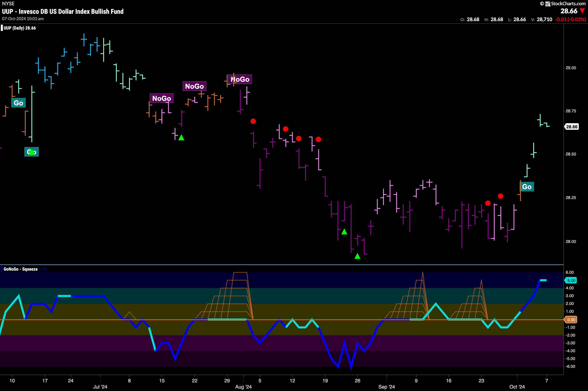Image resolution: width=588 pixels, height=391 pixels.
Task: Click the volume value 28,710
Action: (544, 20)
